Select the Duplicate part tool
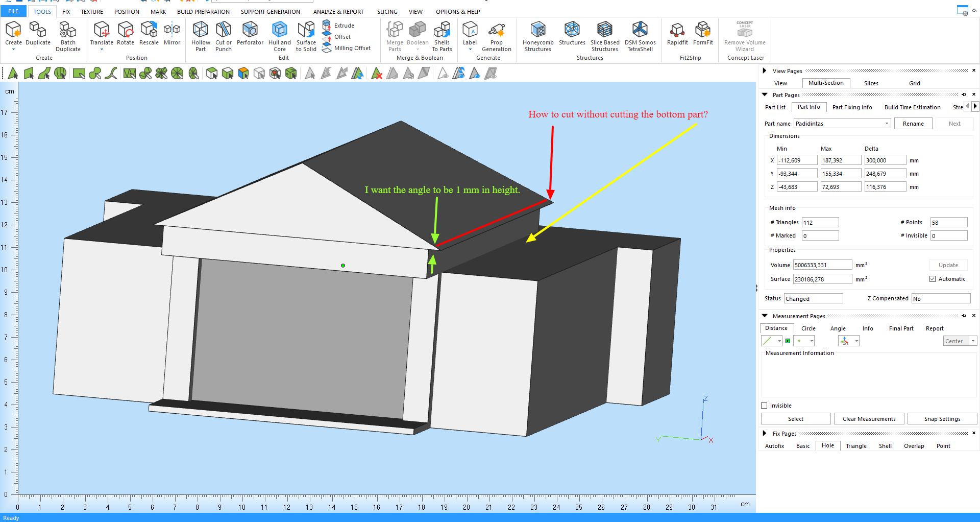Image resolution: width=980 pixels, height=522 pixels. coord(38,34)
